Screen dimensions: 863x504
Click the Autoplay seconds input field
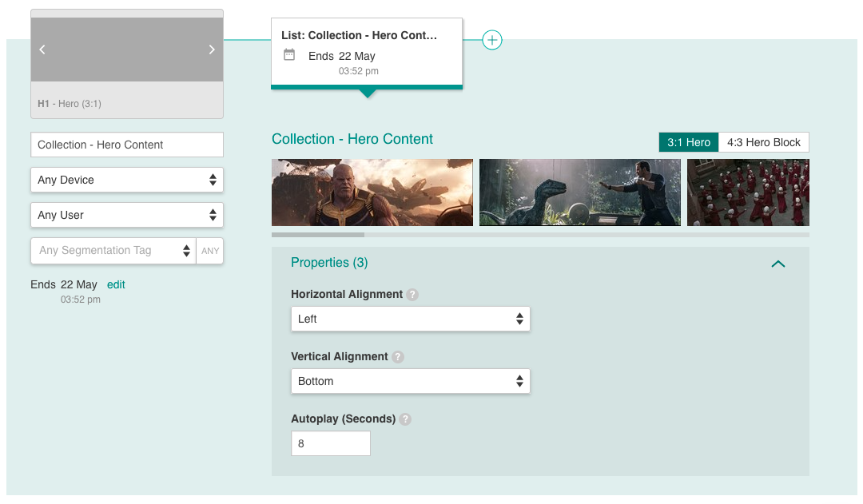click(331, 443)
